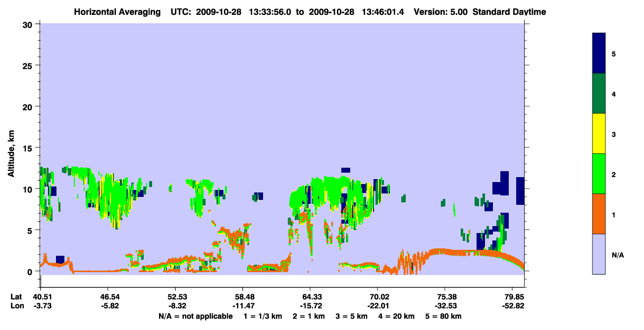Click the 'Lon' row label
The image size is (644, 330).
[x=16, y=306]
